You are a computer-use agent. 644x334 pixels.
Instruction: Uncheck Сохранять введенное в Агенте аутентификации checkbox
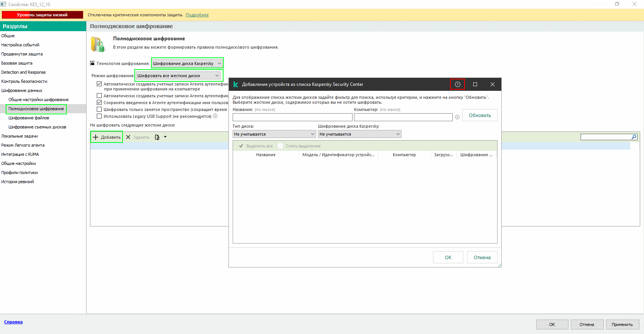(x=99, y=103)
